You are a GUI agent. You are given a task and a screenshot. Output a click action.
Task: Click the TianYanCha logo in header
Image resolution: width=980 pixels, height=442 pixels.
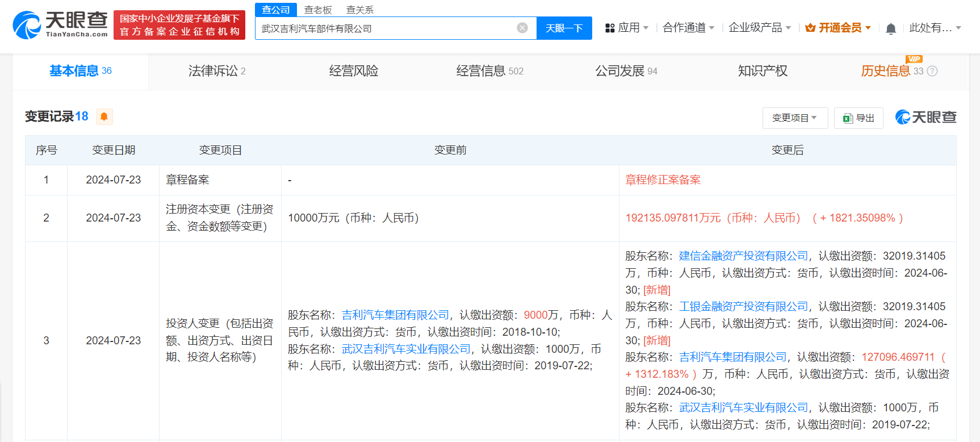pyautogui.click(x=60, y=25)
